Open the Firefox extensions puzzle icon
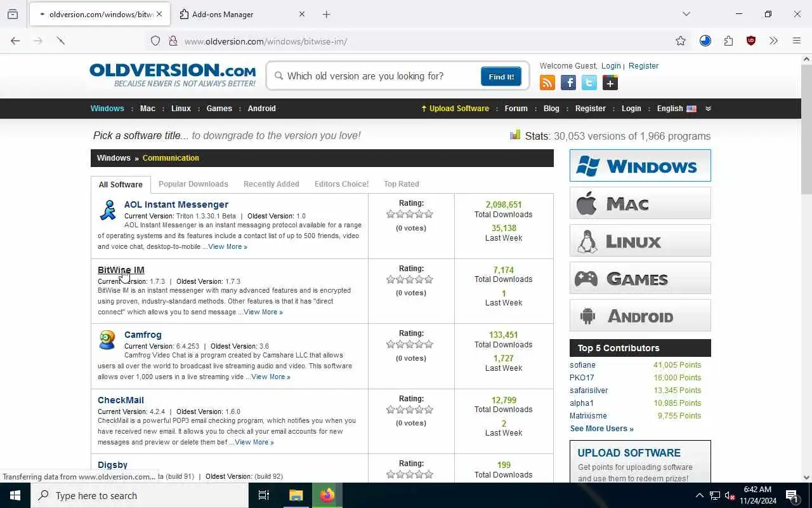The width and height of the screenshot is (812, 508). 728,41
